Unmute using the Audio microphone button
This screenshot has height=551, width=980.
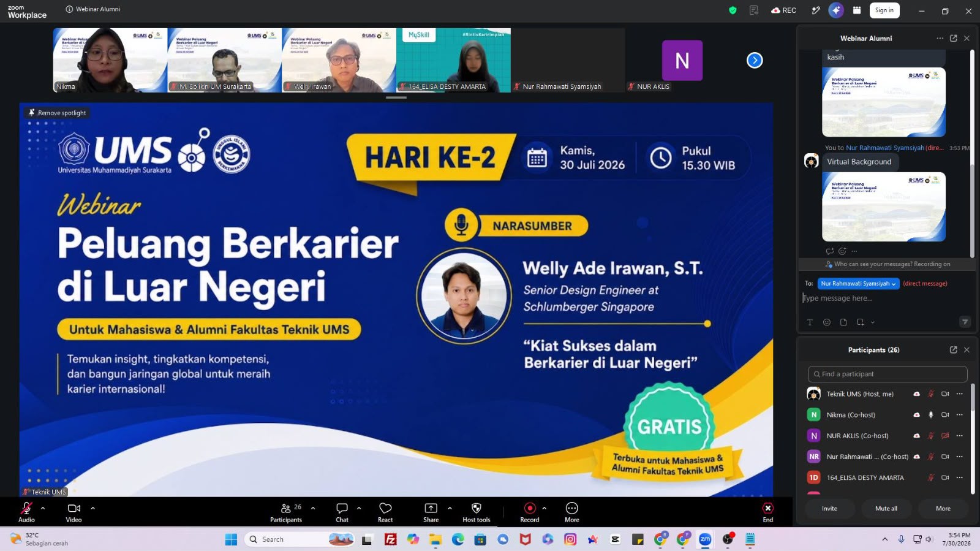[x=26, y=512]
